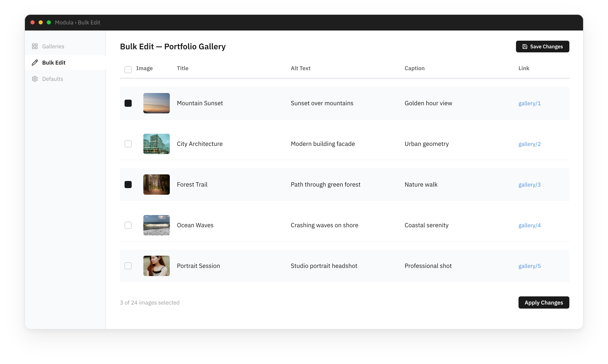608x364 pixels.
Task: Click the Bulk Edit pencil icon
Action: click(35, 63)
